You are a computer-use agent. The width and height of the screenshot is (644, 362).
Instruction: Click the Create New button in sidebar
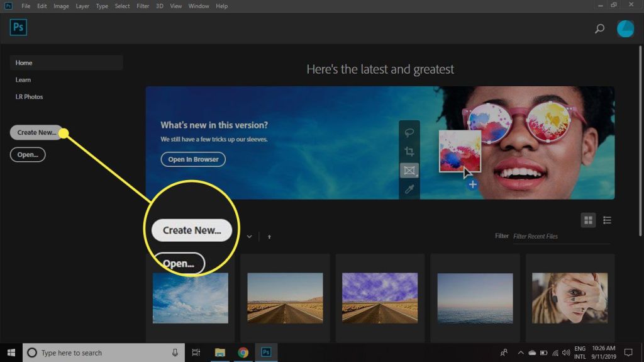pos(36,132)
